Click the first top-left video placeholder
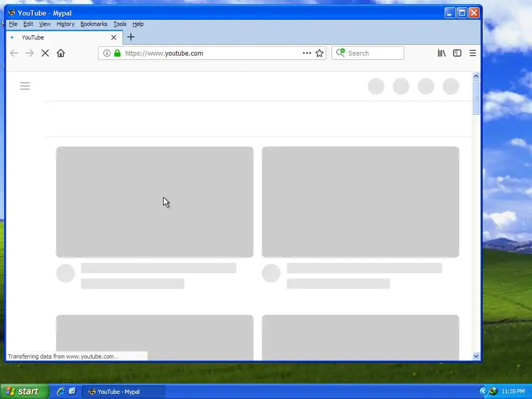This screenshot has height=399, width=532. click(155, 202)
